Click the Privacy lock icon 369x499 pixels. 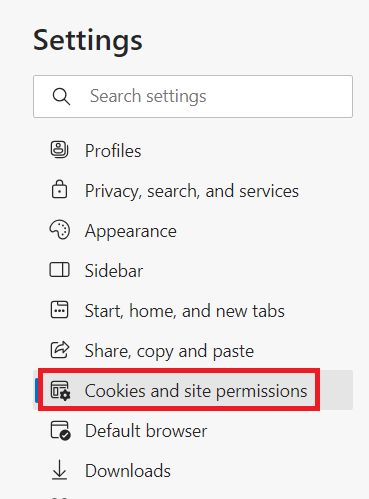pos(59,189)
